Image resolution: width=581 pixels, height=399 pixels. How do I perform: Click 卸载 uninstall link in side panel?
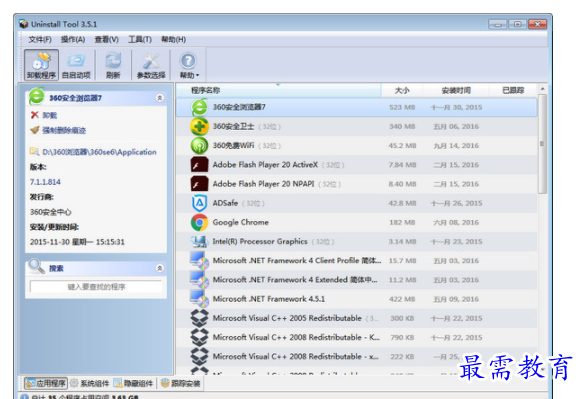(x=50, y=115)
